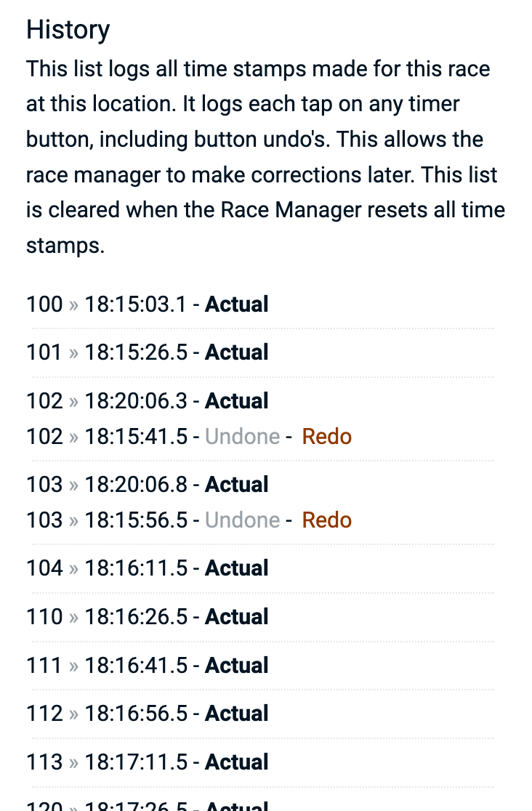Click the Undone label for 18:15:41.5
This screenshot has width=532, height=811.
pos(242,437)
